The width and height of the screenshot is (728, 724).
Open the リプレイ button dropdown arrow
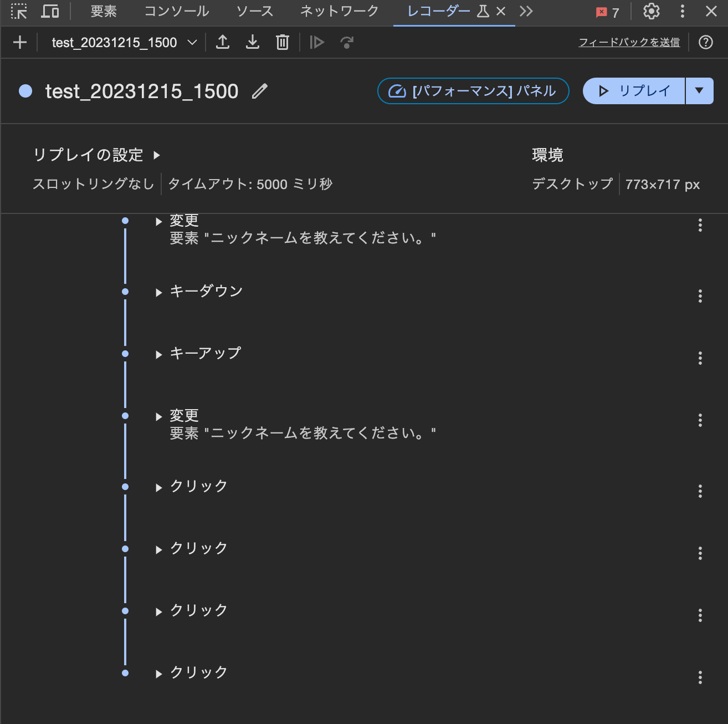(700, 91)
